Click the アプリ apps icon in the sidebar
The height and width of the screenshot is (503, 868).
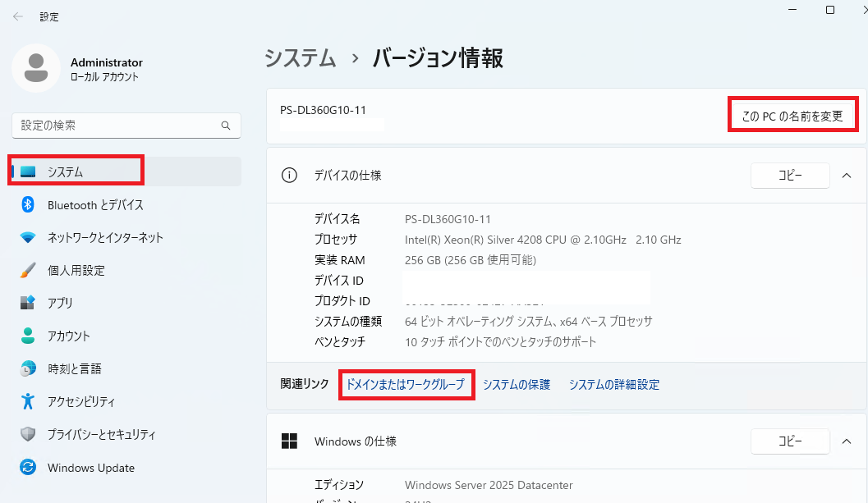(28, 303)
